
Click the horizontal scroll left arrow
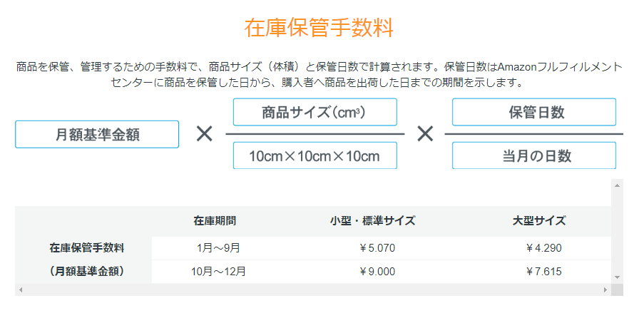point(20,289)
